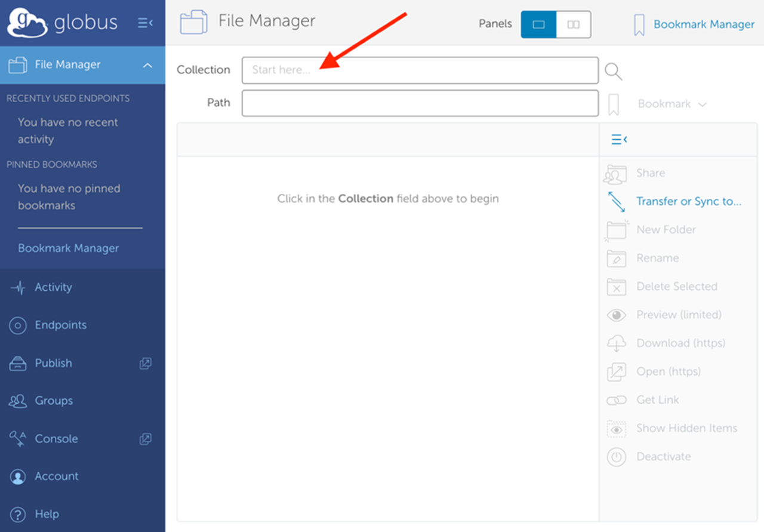Click the Get Link chain icon
The height and width of the screenshot is (532, 764).
[x=616, y=400]
